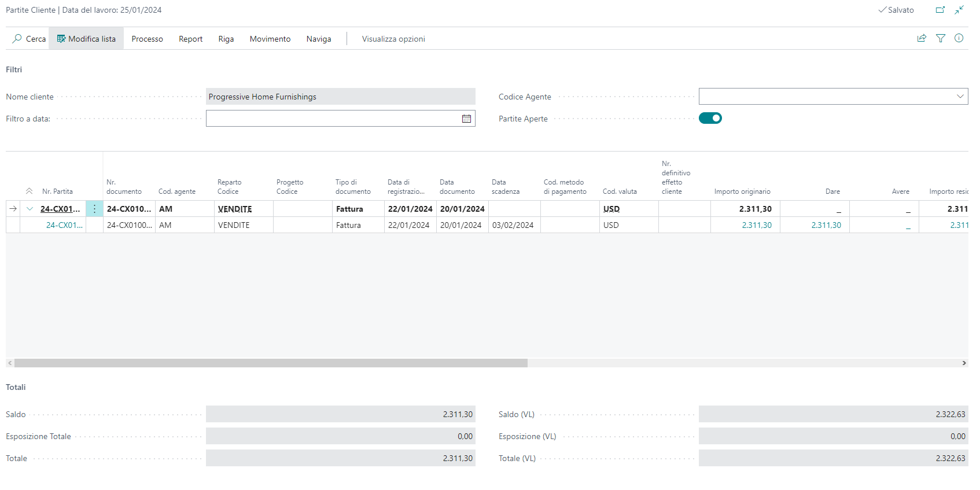The width and height of the screenshot is (980, 490).
Task: Expand the Codice Agente dropdown
Action: [960, 97]
